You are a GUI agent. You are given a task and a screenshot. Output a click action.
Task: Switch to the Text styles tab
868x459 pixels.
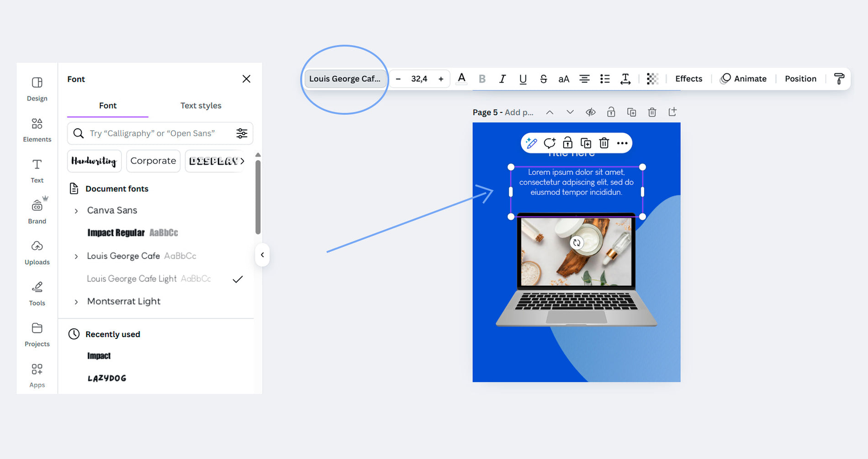point(201,106)
